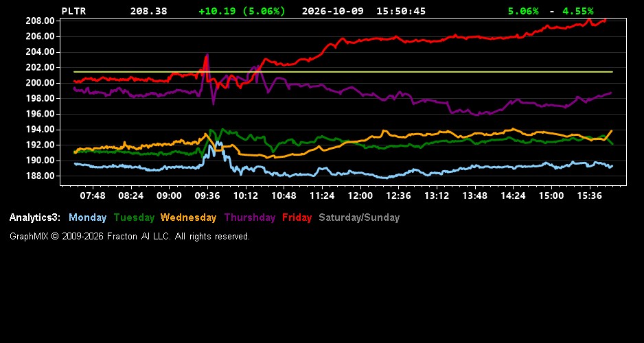This screenshot has width=644, height=343.
Task: Click the 09:36 time axis label
Action: [207, 196]
